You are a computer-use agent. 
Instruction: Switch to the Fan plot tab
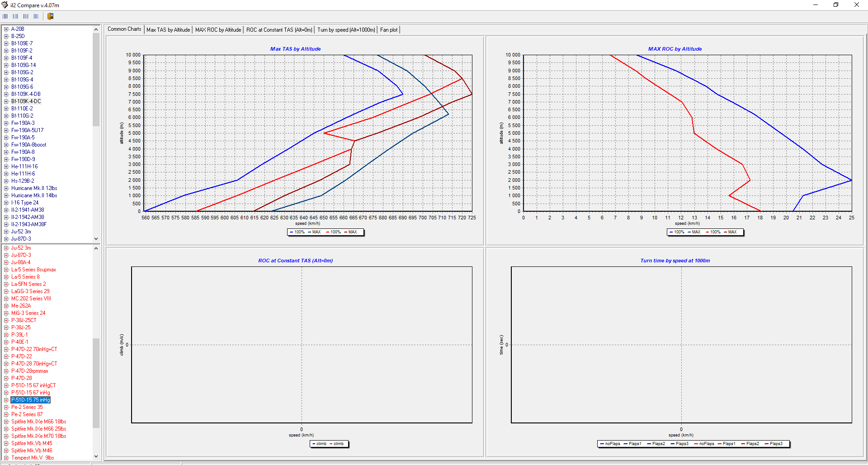click(x=389, y=30)
